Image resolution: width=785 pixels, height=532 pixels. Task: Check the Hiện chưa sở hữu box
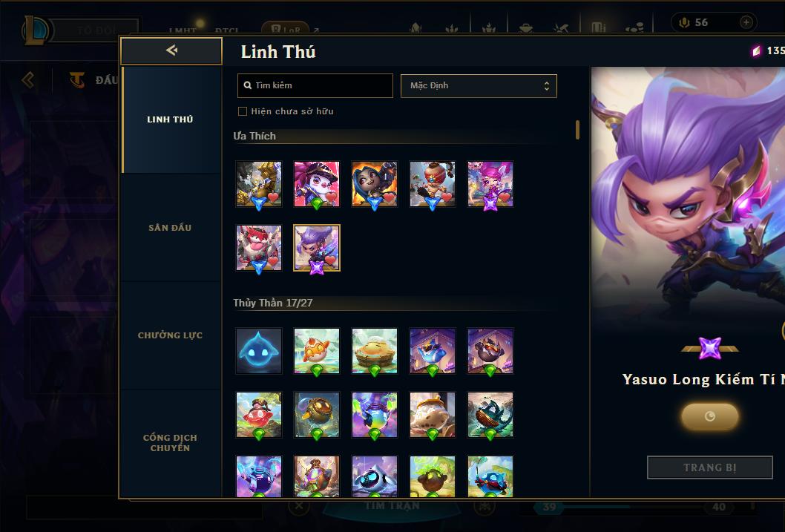click(x=243, y=111)
